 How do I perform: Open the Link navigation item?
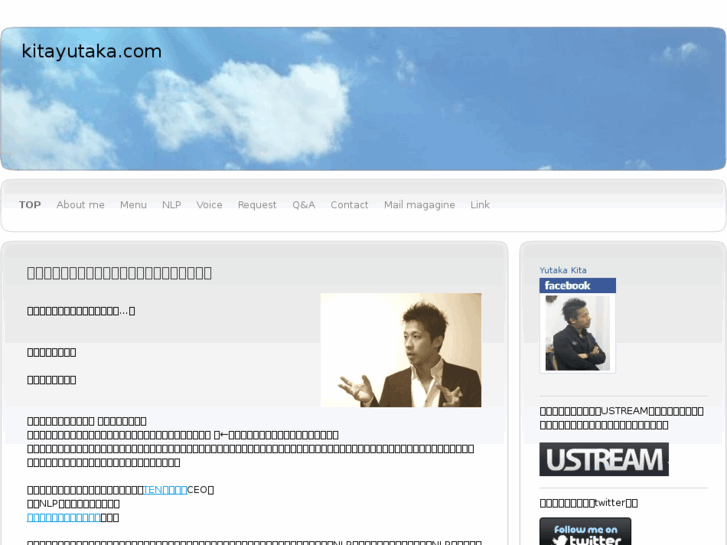(x=480, y=205)
